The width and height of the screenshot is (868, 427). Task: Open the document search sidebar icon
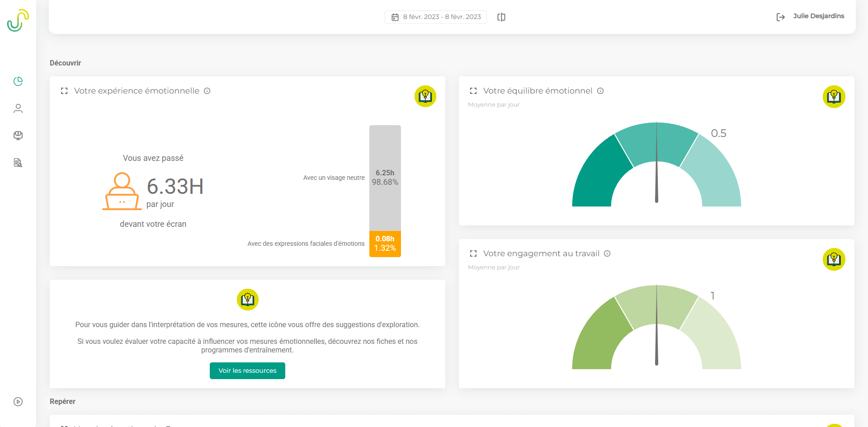(18, 163)
